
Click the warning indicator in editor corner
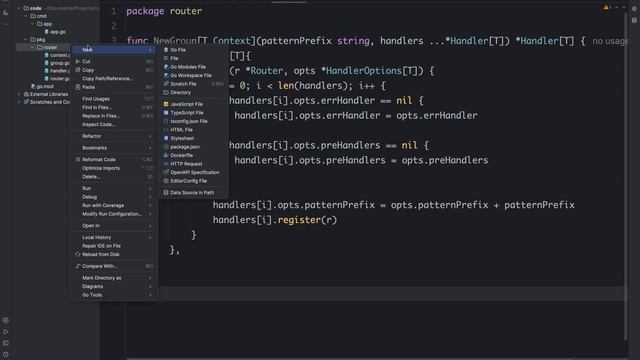click(x=607, y=7)
